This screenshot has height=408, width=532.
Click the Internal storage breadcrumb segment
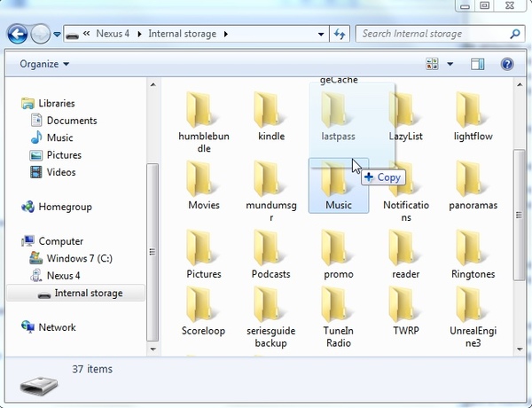pyautogui.click(x=182, y=34)
